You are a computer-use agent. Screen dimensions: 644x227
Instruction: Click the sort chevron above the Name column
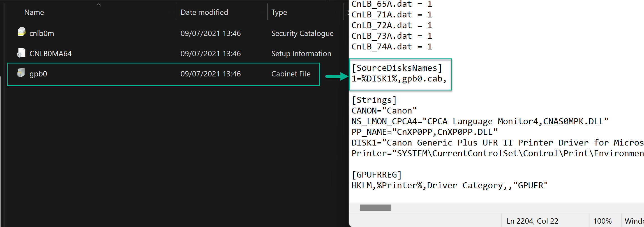coord(98,4)
